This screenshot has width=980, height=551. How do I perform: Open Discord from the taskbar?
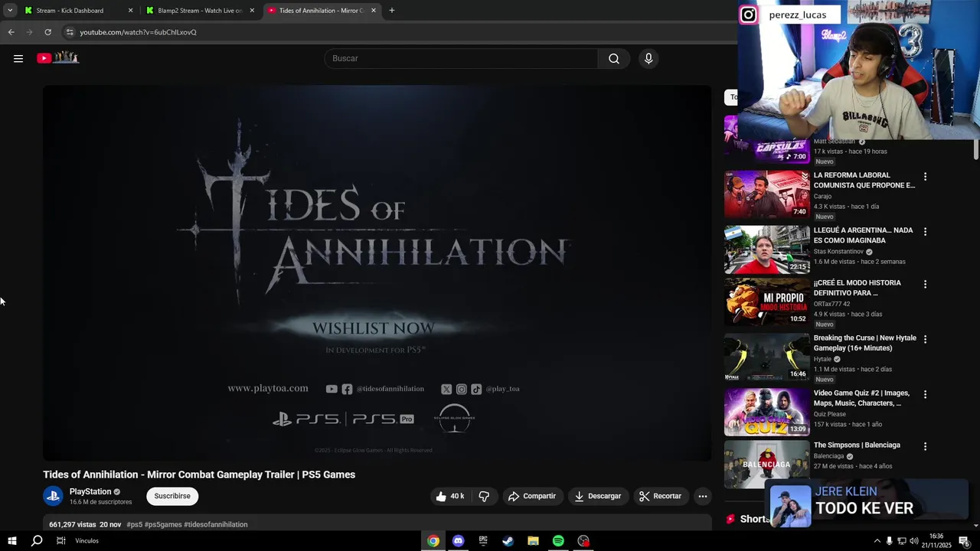[458, 541]
